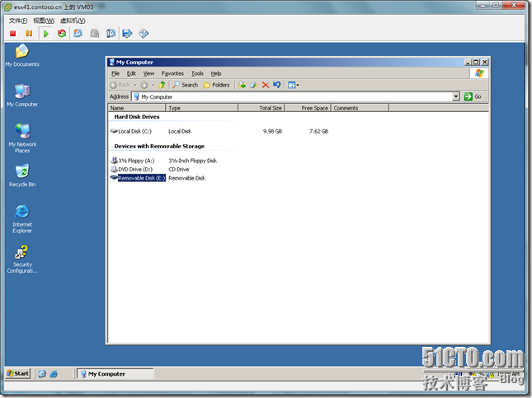The image size is (532, 398).
Task: Sort by the Total Size column header
Action: pos(261,108)
